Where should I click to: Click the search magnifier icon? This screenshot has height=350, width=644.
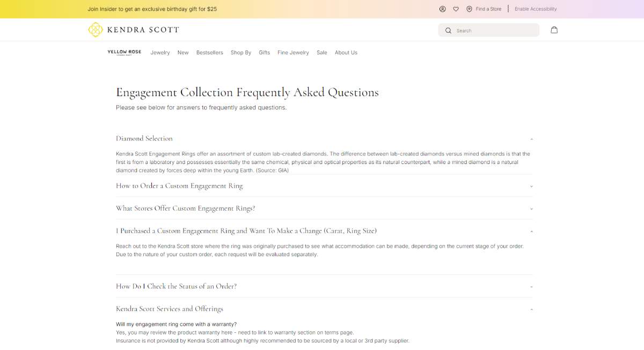point(449,31)
